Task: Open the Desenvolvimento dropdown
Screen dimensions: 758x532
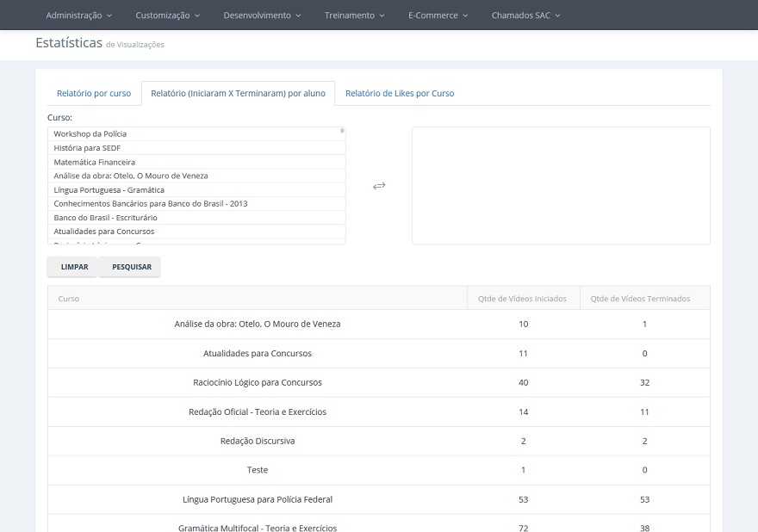Action: click(262, 15)
